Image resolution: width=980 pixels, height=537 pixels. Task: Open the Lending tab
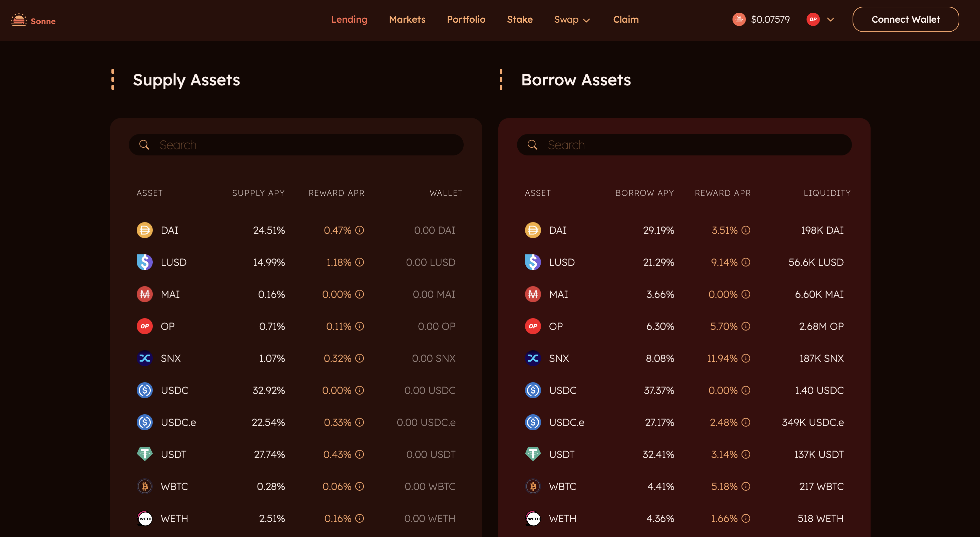(349, 19)
